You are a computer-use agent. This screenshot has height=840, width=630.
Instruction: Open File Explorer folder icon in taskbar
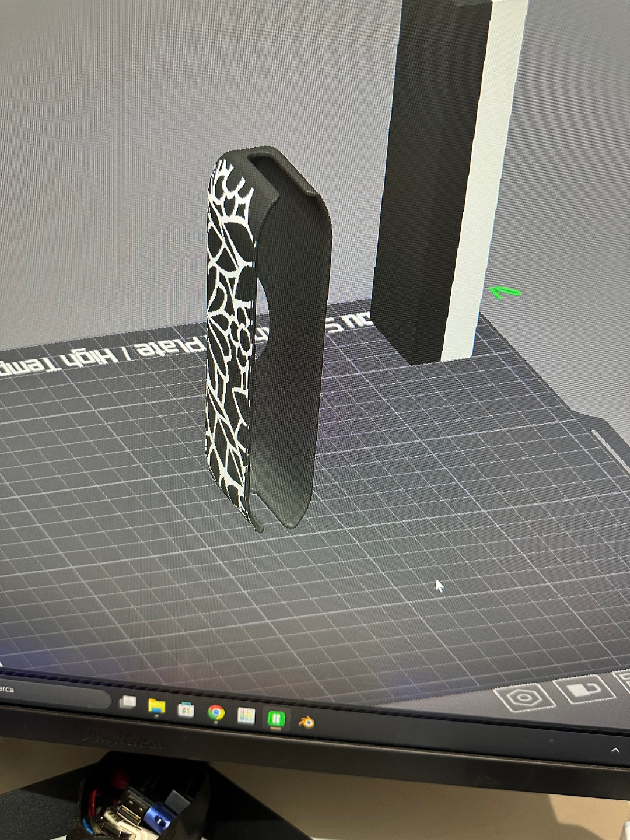156,706
